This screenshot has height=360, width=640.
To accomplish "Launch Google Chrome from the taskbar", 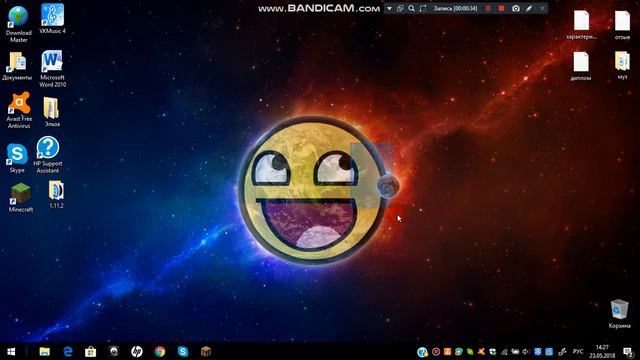I will pos(160,351).
